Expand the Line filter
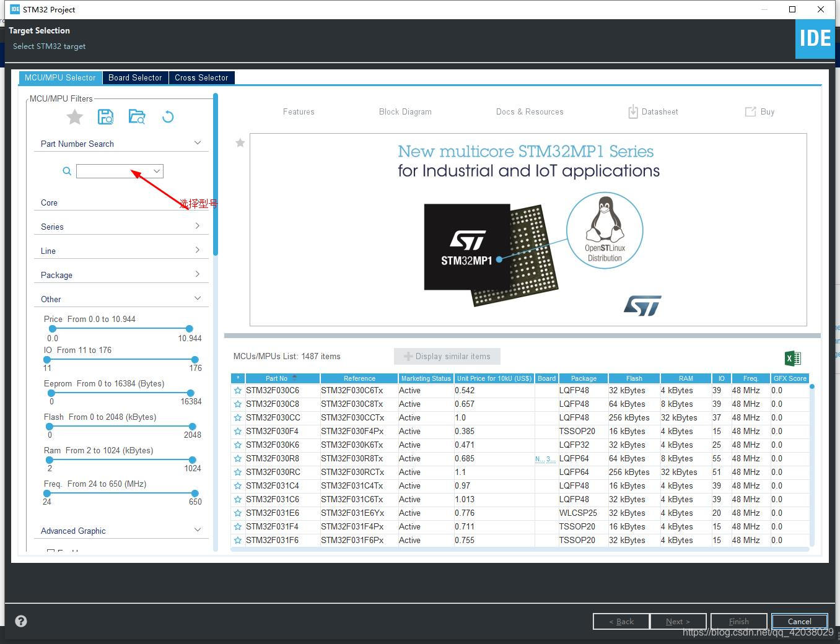This screenshot has width=840, height=644. pos(198,250)
